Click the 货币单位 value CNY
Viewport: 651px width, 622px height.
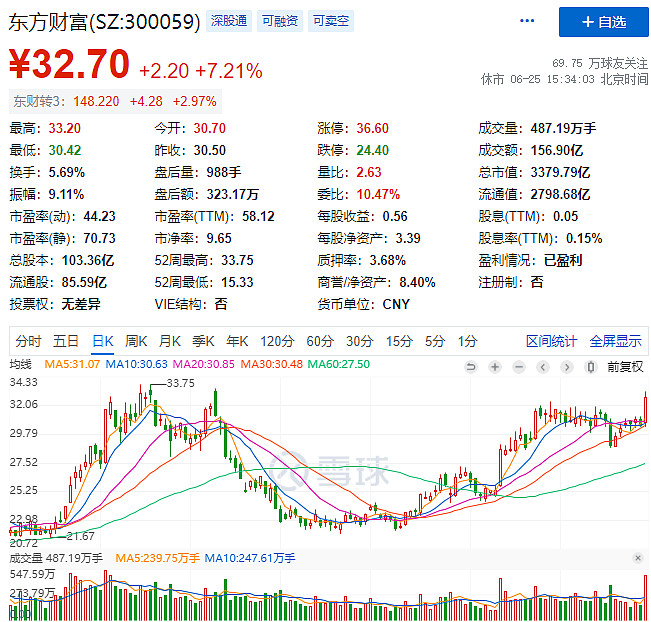(x=396, y=304)
